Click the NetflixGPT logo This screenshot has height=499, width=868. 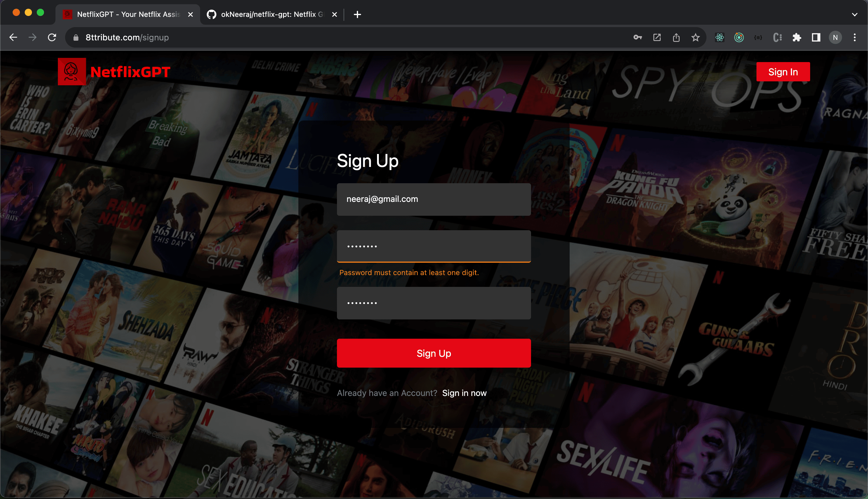point(114,72)
